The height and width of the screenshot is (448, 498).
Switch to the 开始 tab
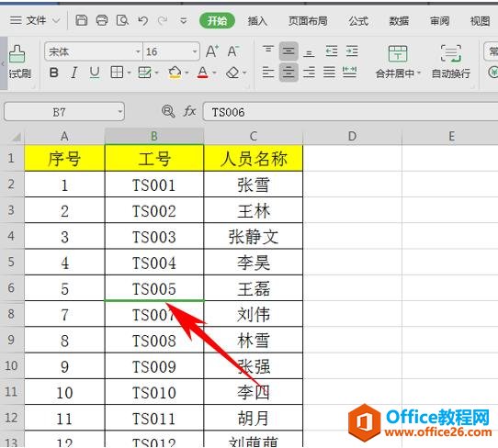pyautogui.click(x=217, y=21)
